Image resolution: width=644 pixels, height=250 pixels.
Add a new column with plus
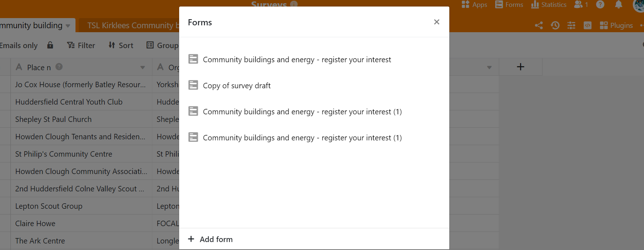click(x=520, y=67)
